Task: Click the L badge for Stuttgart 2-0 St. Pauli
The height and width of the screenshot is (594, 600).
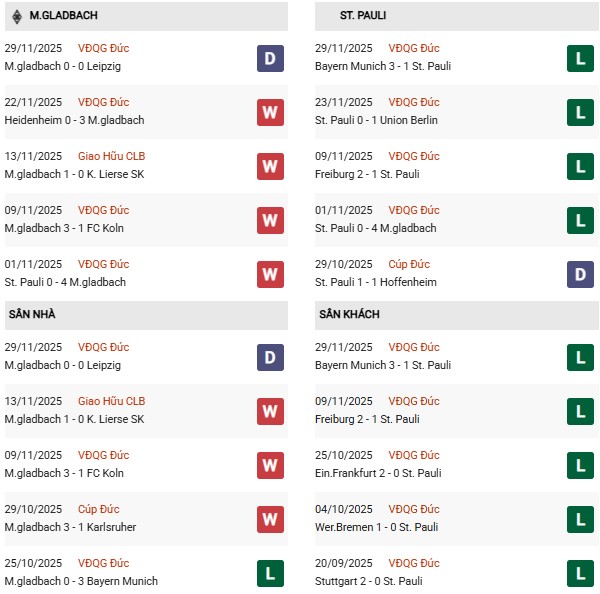Action: click(x=580, y=573)
